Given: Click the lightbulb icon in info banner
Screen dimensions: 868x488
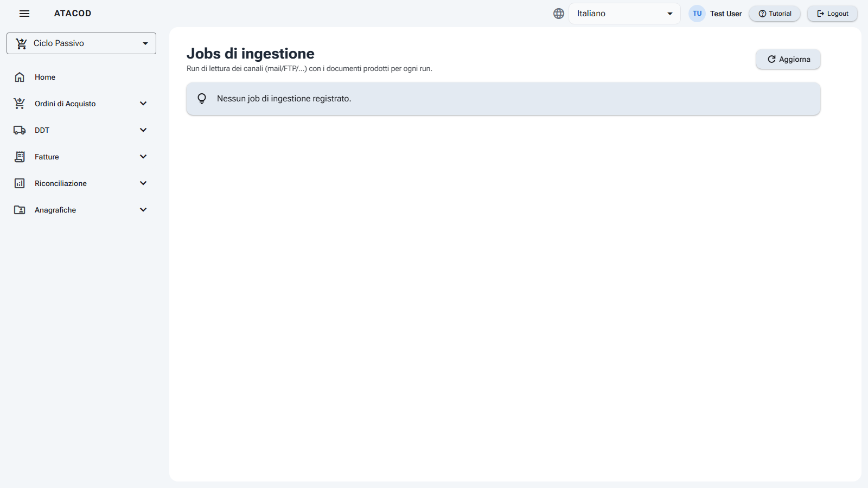Looking at the screenshot, I should pos(202,99).
